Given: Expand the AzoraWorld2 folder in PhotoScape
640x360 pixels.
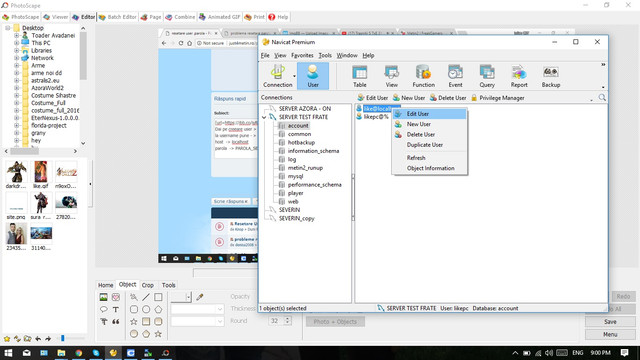Looking at the screenshot, I should tap(16, 88).
